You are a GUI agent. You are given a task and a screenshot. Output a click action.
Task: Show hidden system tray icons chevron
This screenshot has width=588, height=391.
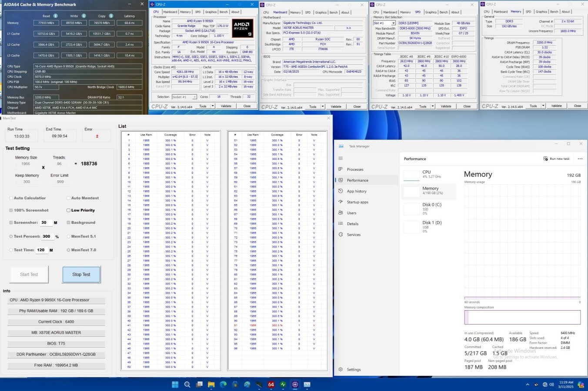528,384
